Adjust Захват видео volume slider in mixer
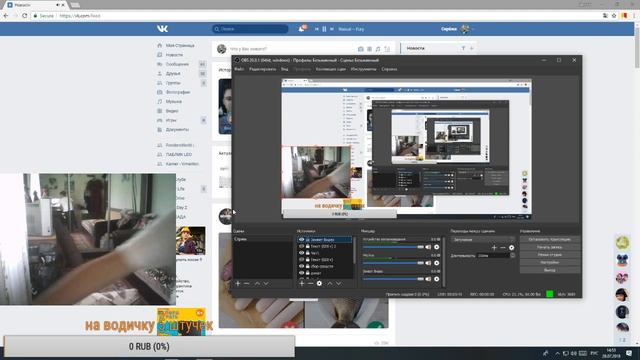Viewport: 640px width, 360px height. click(393, 279)
